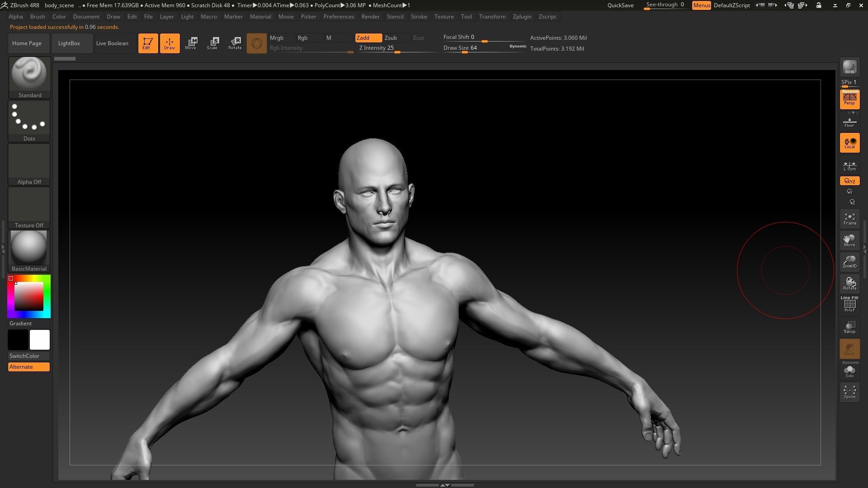Open the Tool menu
Viewport: 868px width, 488px height.
tap(466, 16)
